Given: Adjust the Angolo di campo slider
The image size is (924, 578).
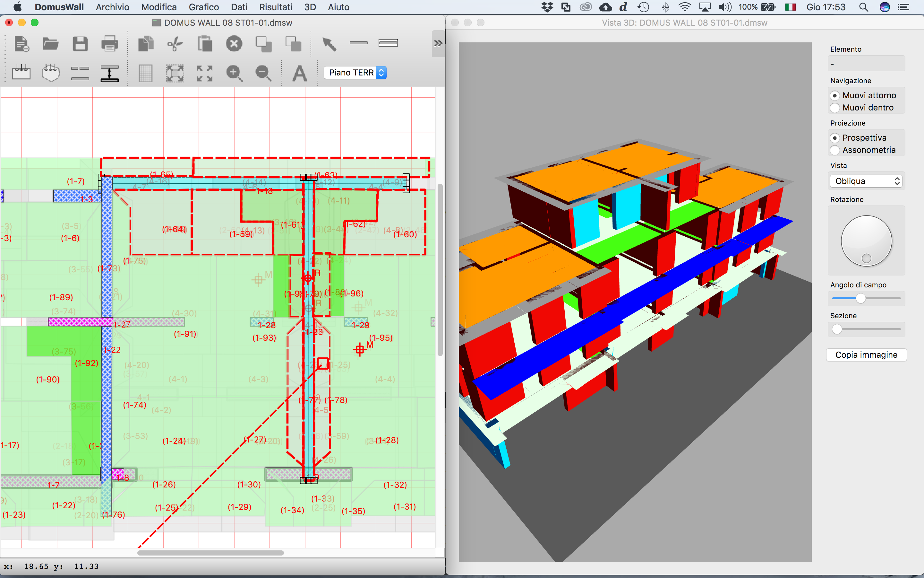Looking at the screenshot, I should (860, 298).
